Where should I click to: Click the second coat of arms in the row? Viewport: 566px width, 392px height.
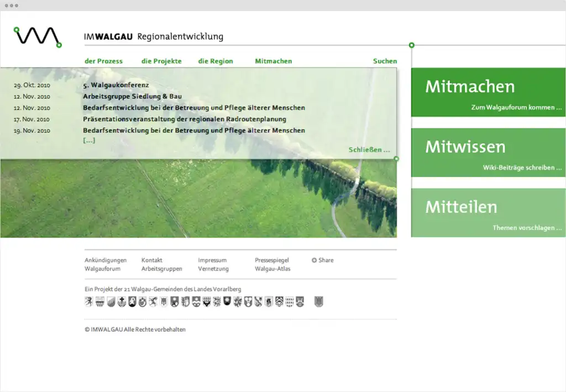[x=99, y=302]
